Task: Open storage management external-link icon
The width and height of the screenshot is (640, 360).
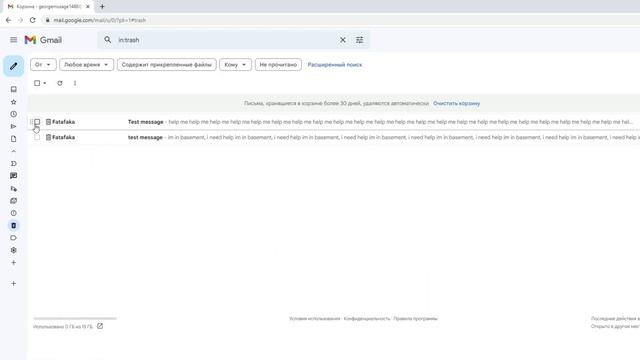Action: (x=100, y=326)
